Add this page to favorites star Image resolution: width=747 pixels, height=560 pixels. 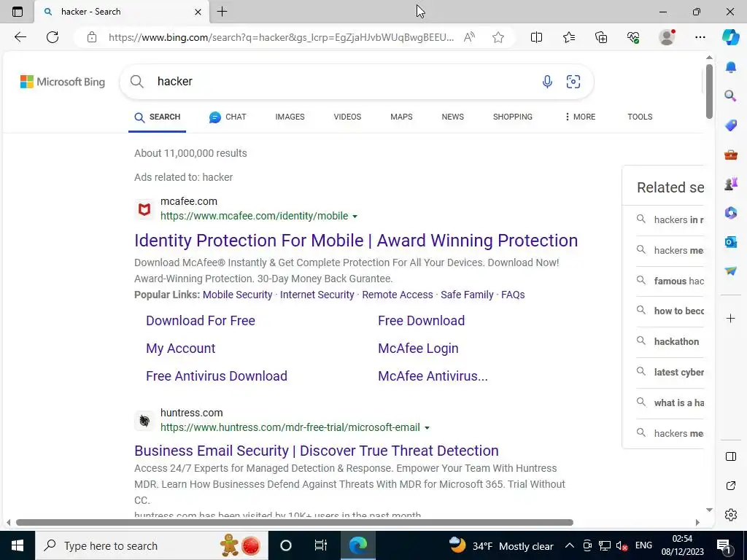(x=498, y=37)
